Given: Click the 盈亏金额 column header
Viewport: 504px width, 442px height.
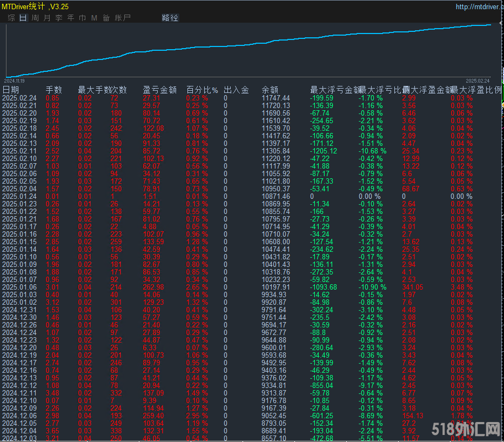Looking at the screenshot, I should pos(160,90).
